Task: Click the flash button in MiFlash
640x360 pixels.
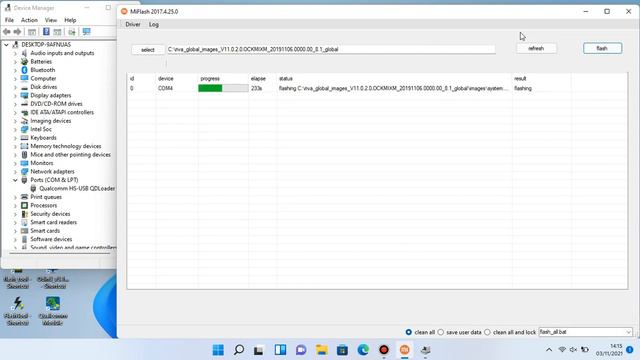Action: [x=602, y=48]
